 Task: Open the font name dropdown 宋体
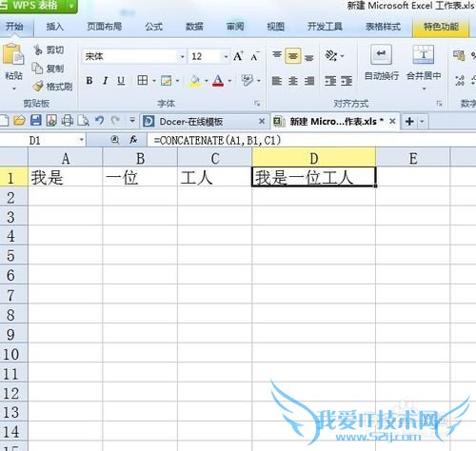click(182, 57)
